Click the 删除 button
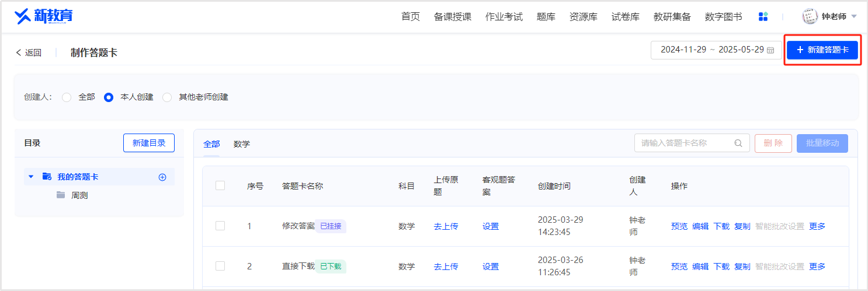 (773, 143)
